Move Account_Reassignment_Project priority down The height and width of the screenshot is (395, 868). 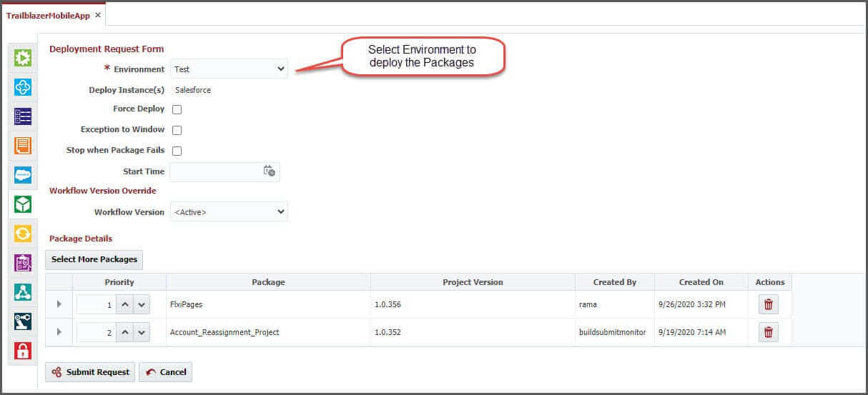(142, 332)
